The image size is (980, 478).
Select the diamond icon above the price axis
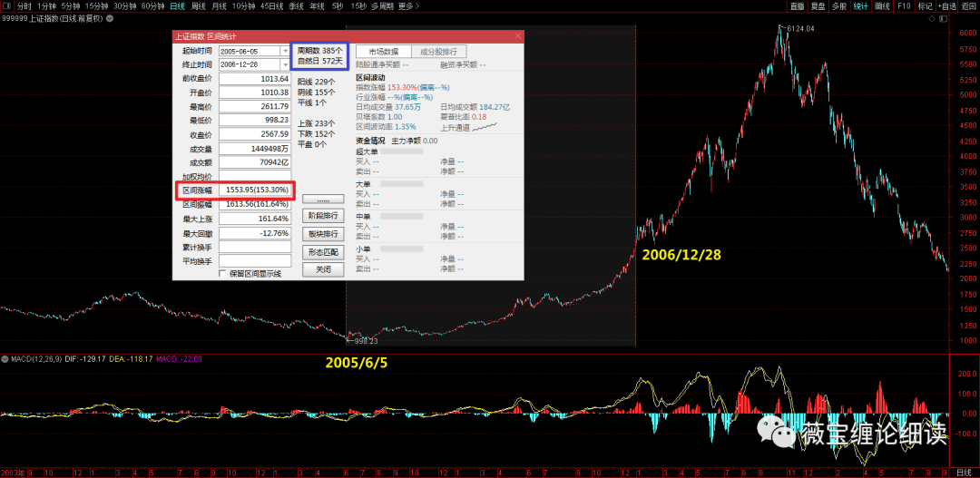click(x=932, y=19)
